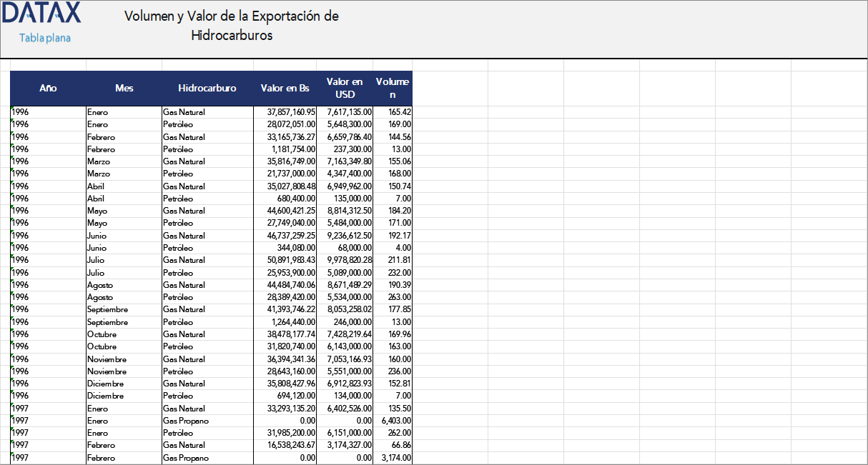Select the Valor en USD header
868x465 pixels.
point(345,89)
